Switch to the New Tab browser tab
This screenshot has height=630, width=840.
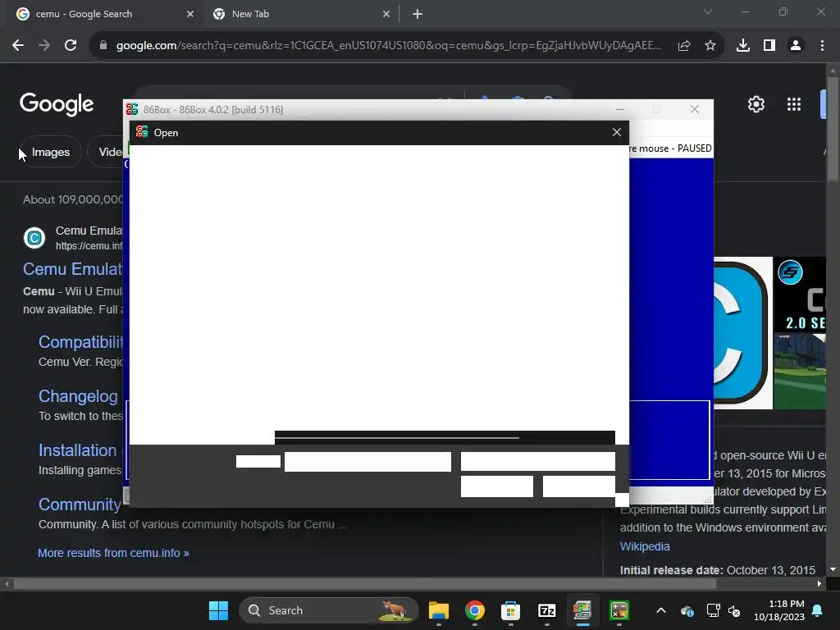coord(300,14)
